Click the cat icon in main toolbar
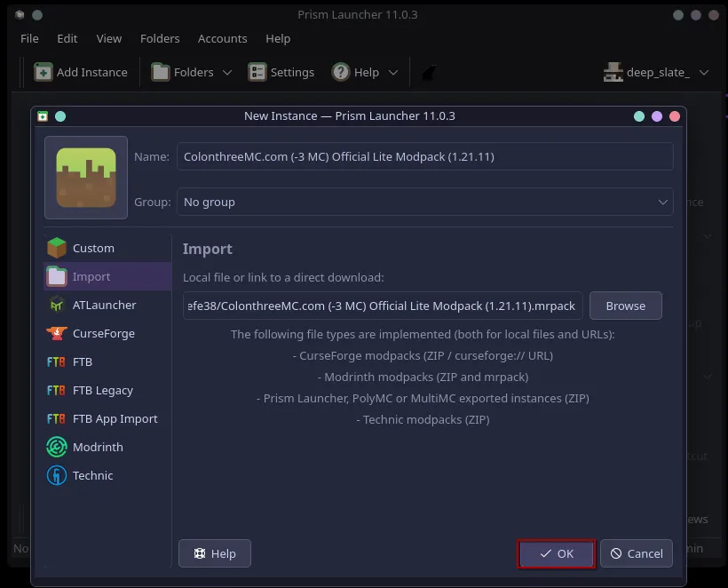 point(429,72)
